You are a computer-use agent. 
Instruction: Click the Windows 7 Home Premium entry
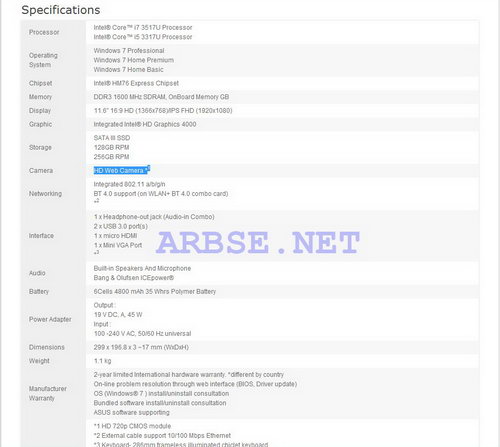tap(133, 60)
